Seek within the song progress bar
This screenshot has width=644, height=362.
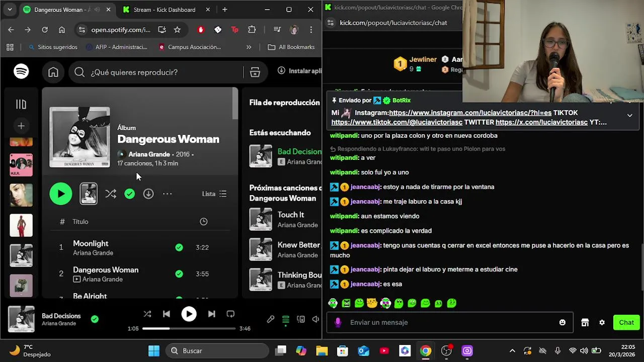(x=189, y=329)
